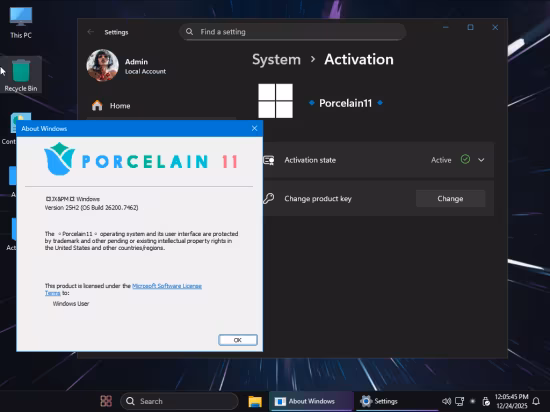Screen dimensions: 550x412
Task: Open File Explorer from the taskbar
Action: [x=255, y=401]
